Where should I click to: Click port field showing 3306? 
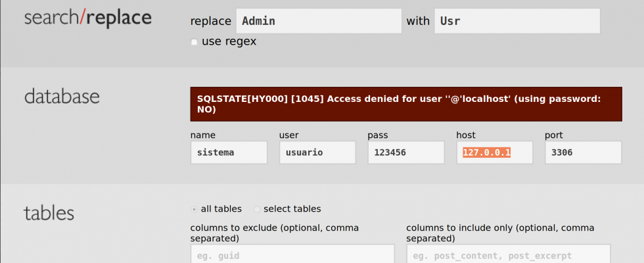(x=584, y=153)
